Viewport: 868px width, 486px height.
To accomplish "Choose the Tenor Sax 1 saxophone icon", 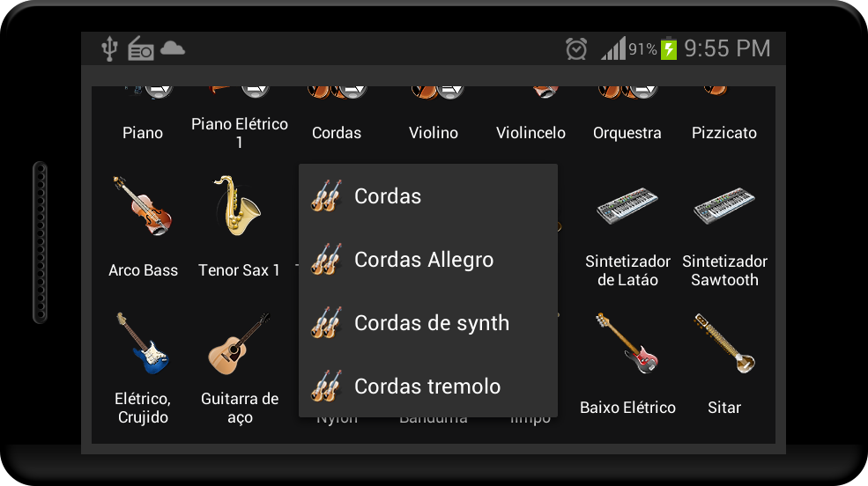I will (238, 206).
